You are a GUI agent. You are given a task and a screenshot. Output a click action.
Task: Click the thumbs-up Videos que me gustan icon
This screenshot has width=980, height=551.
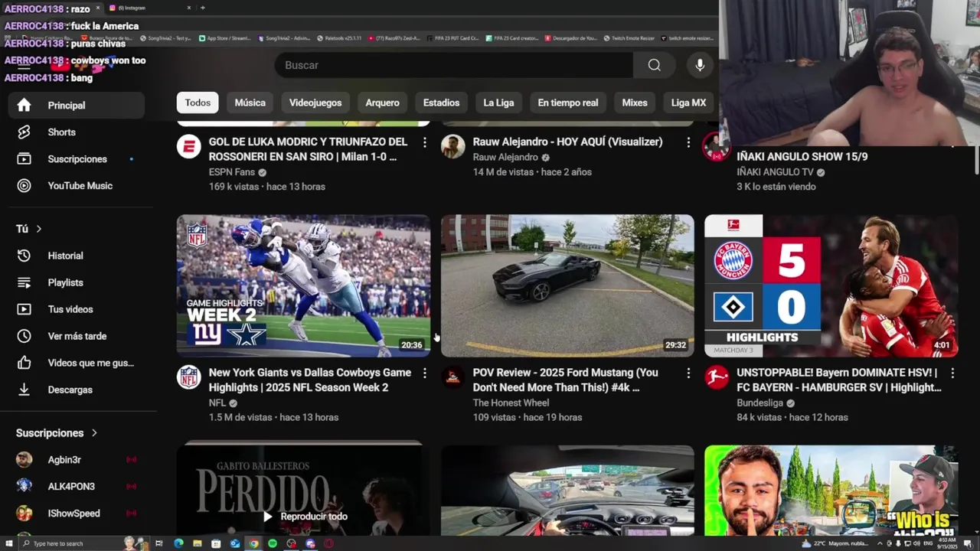[x=24, y=363]
